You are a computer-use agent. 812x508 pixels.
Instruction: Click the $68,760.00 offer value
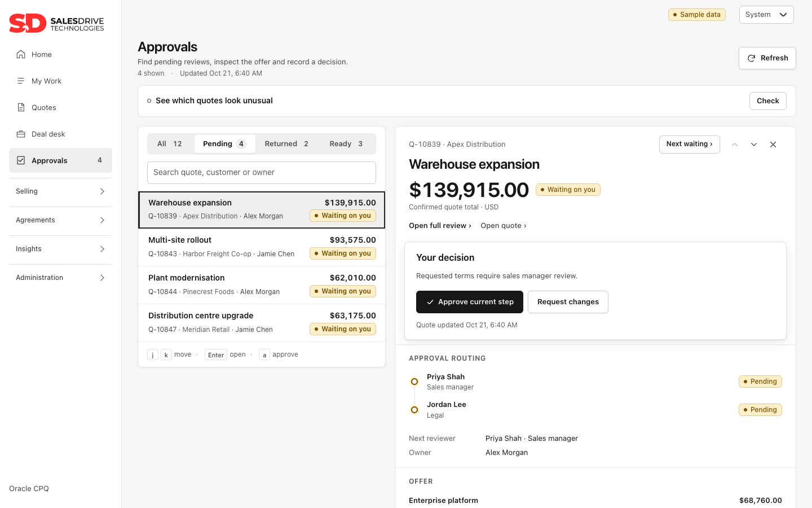[761, 501]
